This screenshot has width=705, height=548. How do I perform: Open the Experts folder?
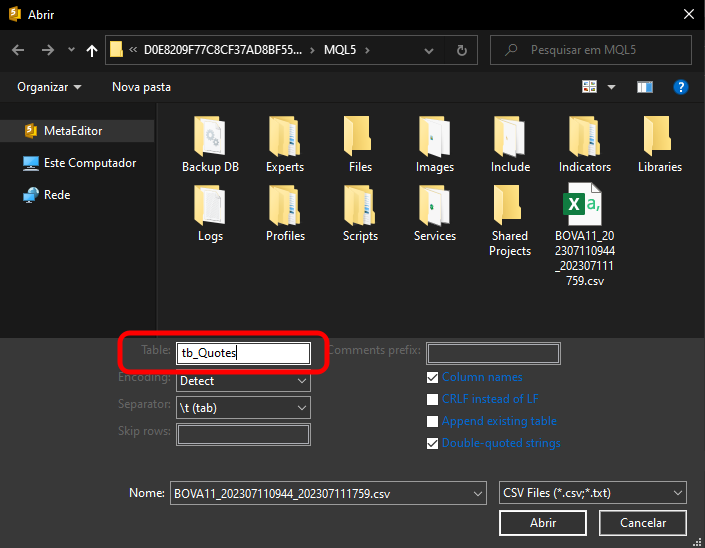tap(285, 144)
